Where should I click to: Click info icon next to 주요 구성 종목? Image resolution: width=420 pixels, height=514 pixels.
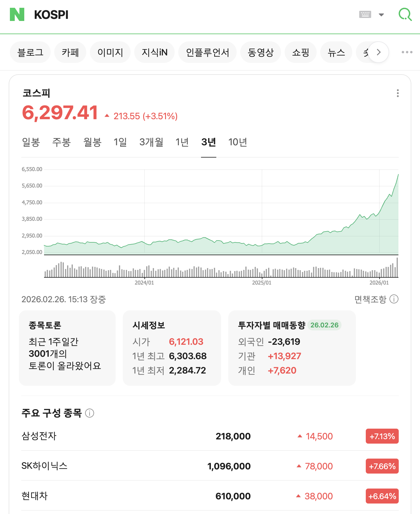coord(90,413)
